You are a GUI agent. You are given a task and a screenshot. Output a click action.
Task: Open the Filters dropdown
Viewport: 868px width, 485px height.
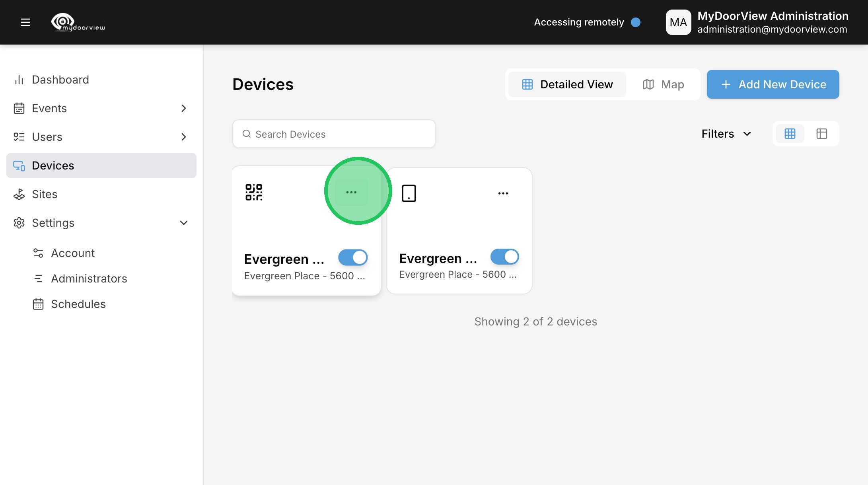pos(726,134)
